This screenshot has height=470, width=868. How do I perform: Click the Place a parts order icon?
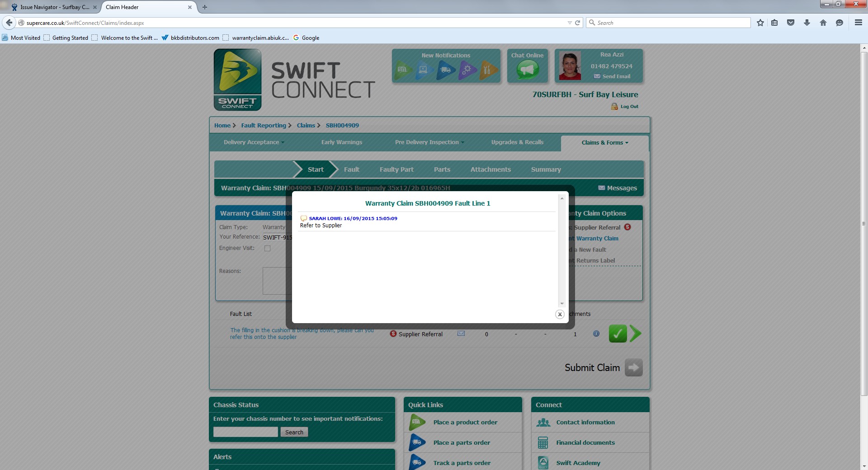(417, 443)
